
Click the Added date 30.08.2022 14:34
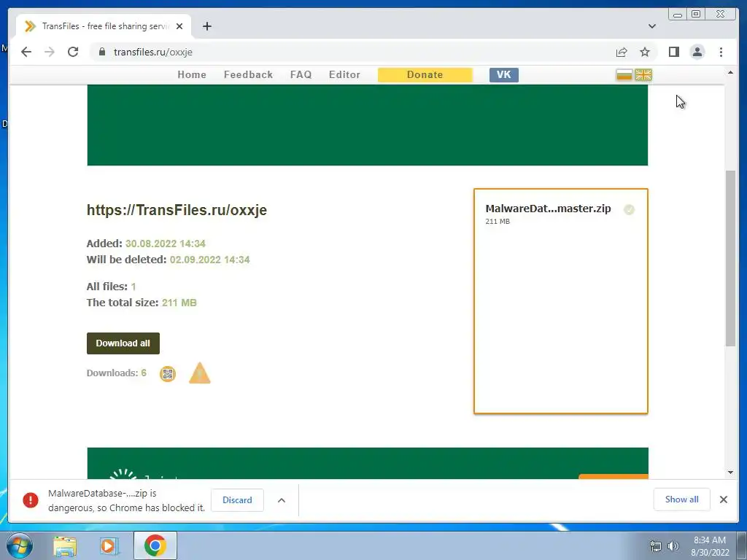[166, 244]
